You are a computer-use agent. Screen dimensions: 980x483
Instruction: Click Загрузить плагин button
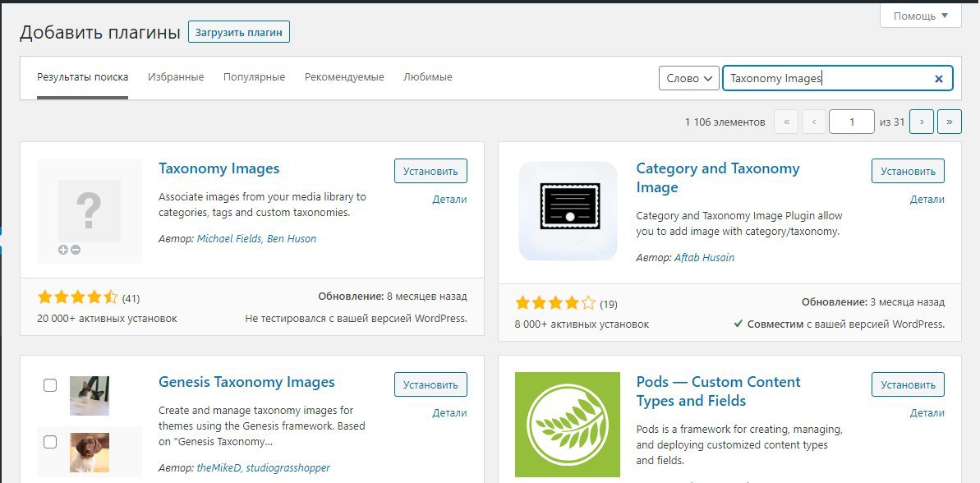tap(239, 32)
